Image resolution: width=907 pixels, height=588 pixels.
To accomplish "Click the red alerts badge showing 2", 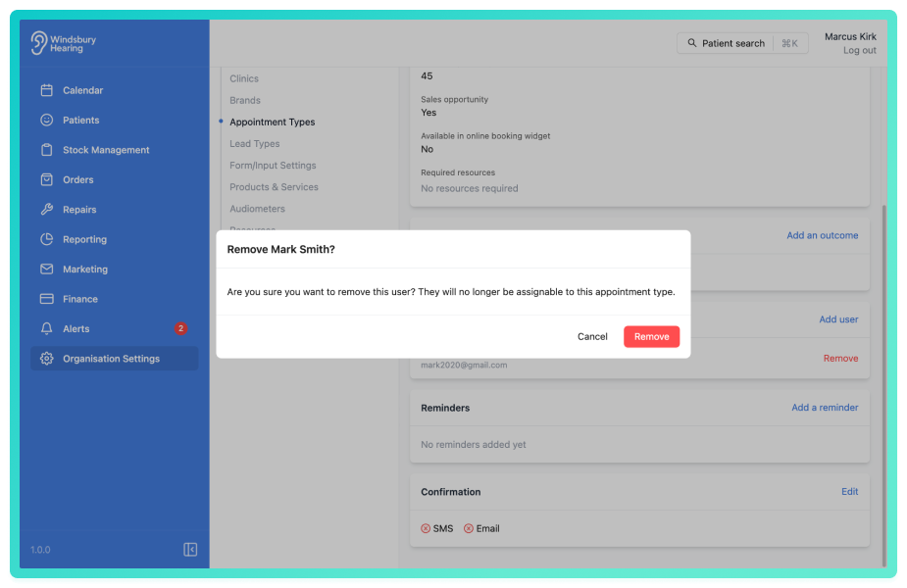I will [180, 328].
